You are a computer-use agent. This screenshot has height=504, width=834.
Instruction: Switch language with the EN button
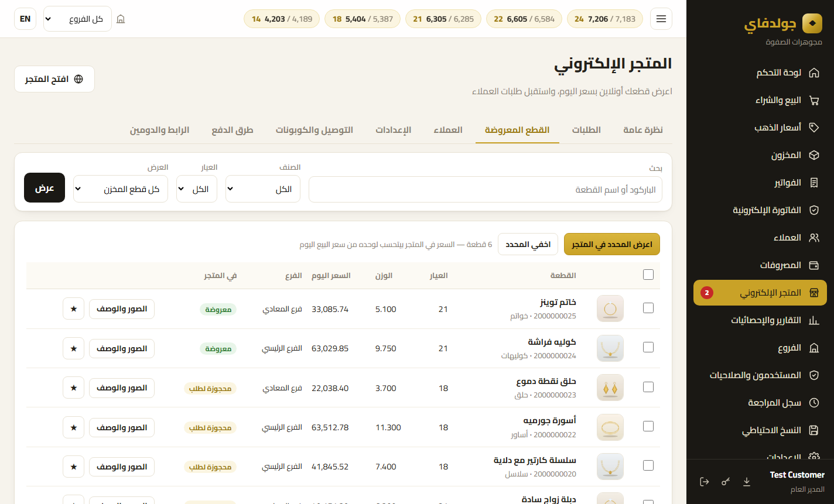[25, 19]
